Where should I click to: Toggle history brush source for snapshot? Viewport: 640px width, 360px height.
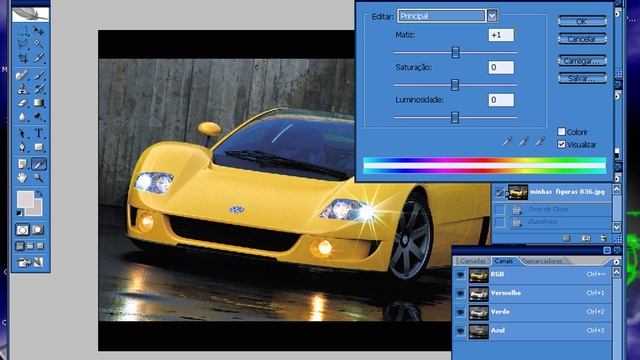[500, 192]
